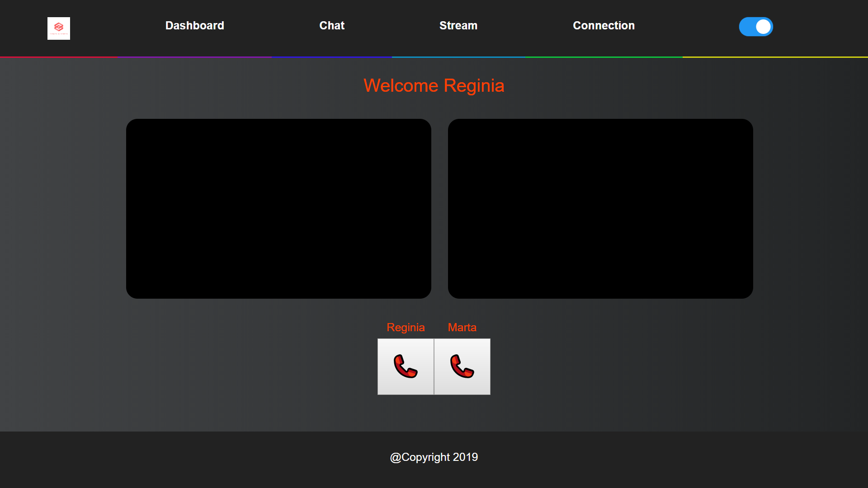
Task: Call Marta using her phone icon
Action: (x=462, y=366)
